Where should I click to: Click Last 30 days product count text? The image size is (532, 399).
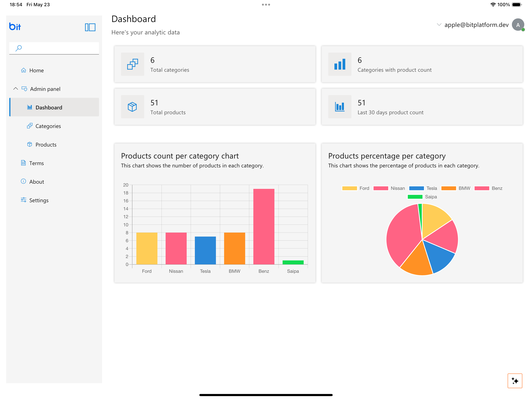[x=390, y=112]
